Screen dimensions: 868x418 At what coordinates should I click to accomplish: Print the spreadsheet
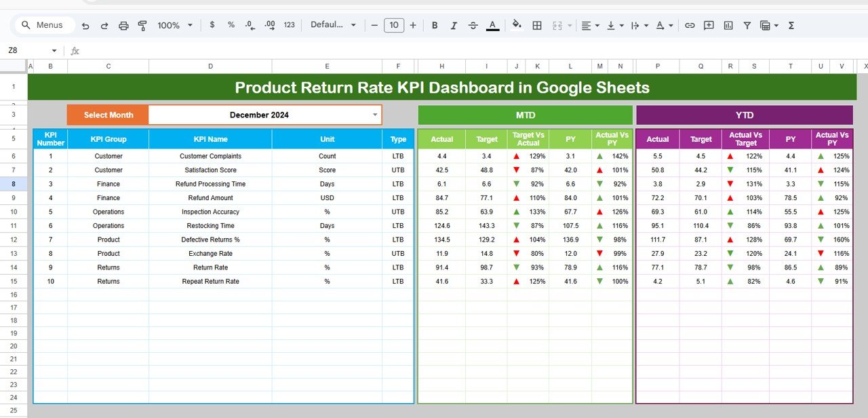pyautogui.click(x=123, y=25)
